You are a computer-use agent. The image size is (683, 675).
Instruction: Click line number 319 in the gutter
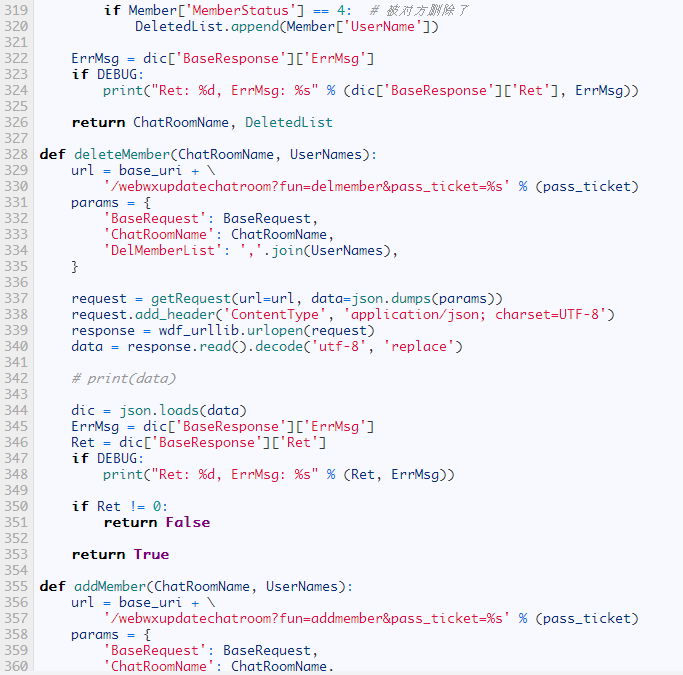(16, 10)
